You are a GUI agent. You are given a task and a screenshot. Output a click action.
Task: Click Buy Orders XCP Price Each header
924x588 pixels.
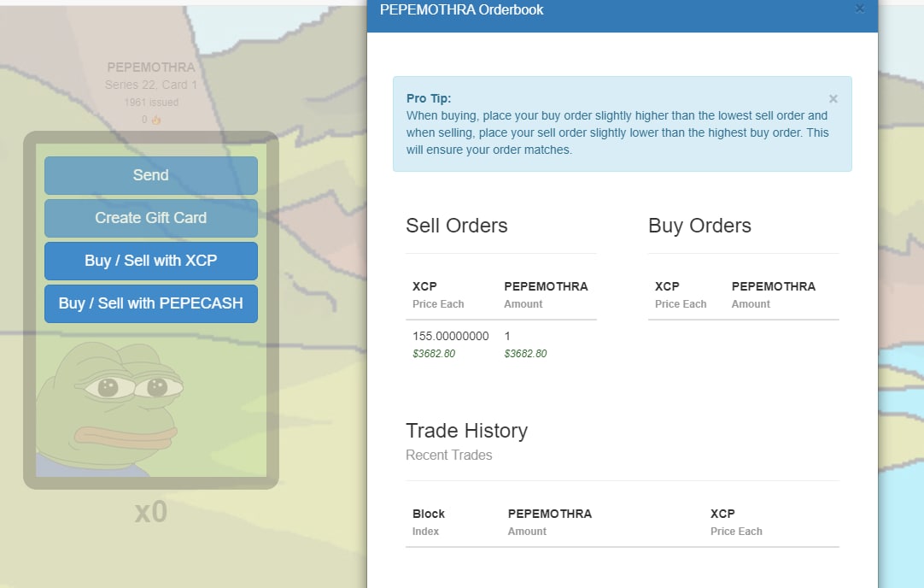(681, 295)
